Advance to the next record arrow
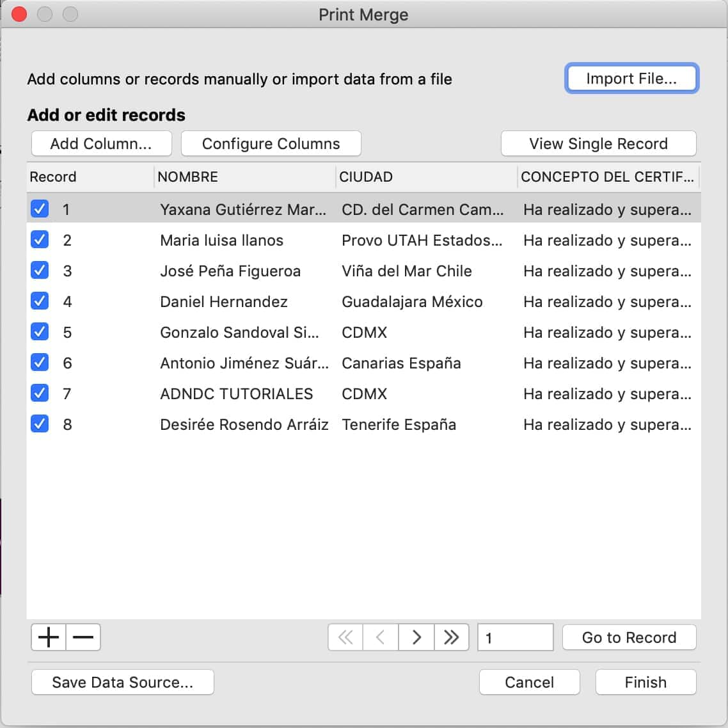728x728 pixels. pyautogui.click(x=416, y=637)
